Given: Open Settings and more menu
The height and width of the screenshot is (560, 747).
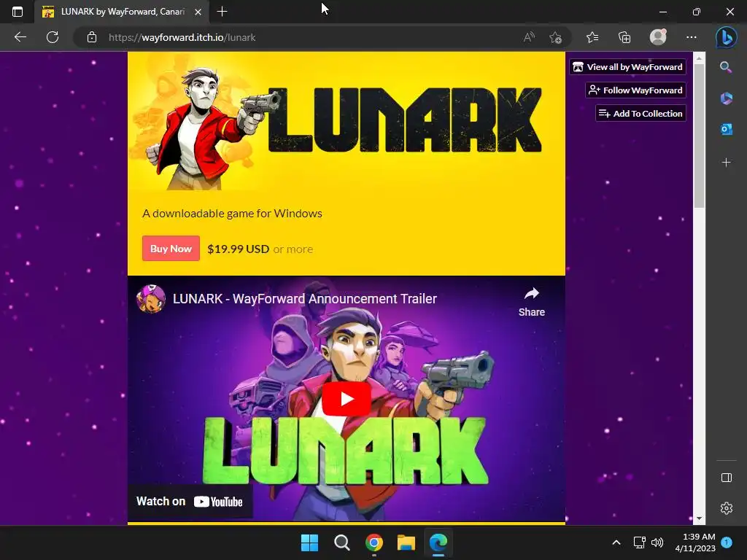Looking at the screenshot, I should coord(692,37).
